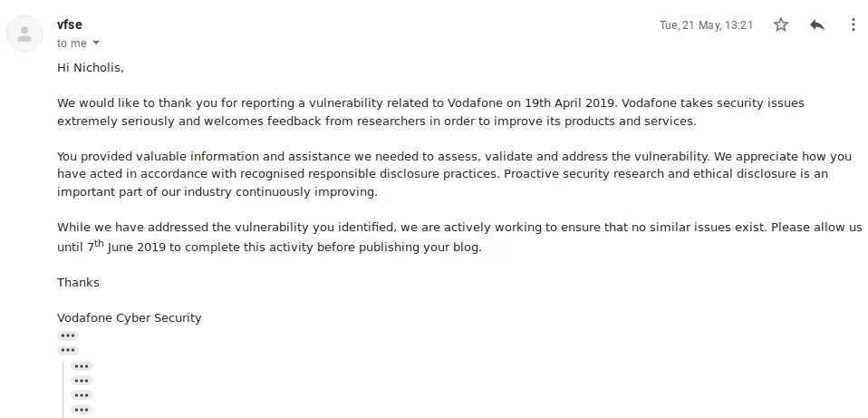Image resolution: width=868 pixels, height=418 pixels.
Task: Click the paragraph starting "We would like to thank"
Action: point(430,112)
